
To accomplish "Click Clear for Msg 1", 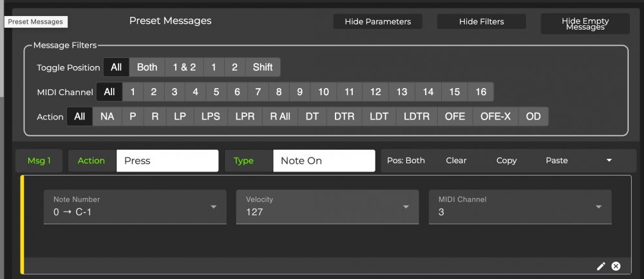I will 456,161.
